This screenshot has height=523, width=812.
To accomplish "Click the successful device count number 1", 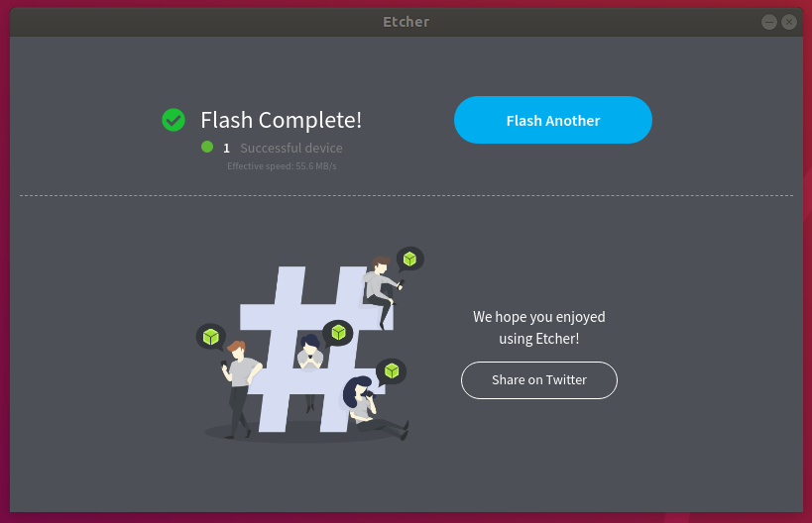I will [226, 149].
